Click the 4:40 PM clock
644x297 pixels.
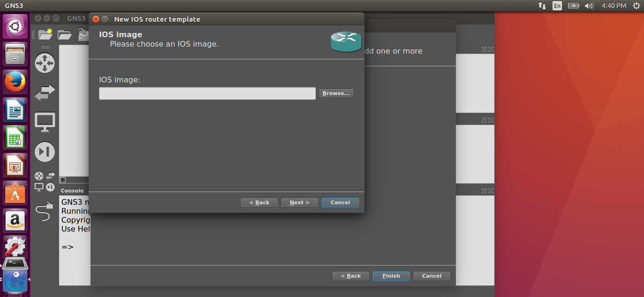[x=614, y=6]
